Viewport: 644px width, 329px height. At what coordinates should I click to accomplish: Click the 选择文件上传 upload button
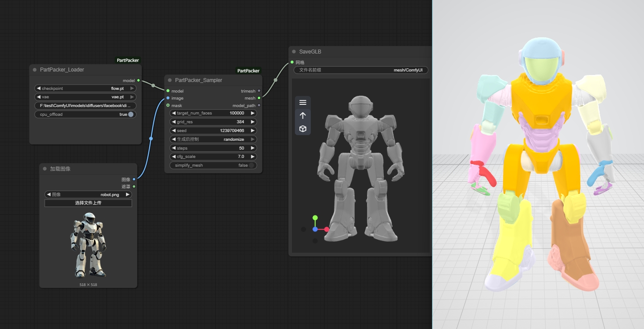[88, 203]
